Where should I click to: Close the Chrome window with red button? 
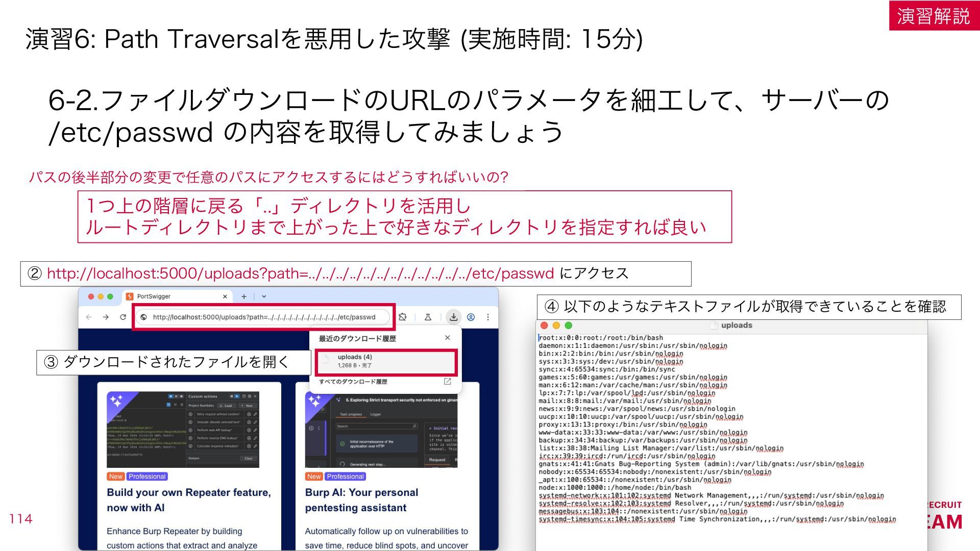click(x=91, y=296)
